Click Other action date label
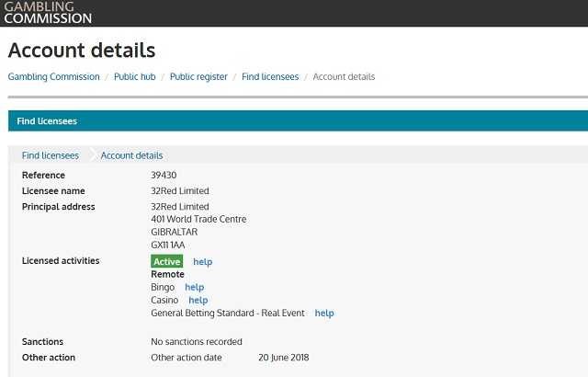 pyautogui.click(x=187, y=358)
